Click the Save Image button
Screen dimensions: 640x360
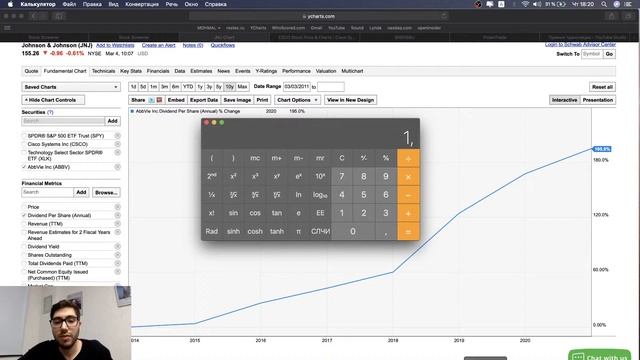coord(237,100)
